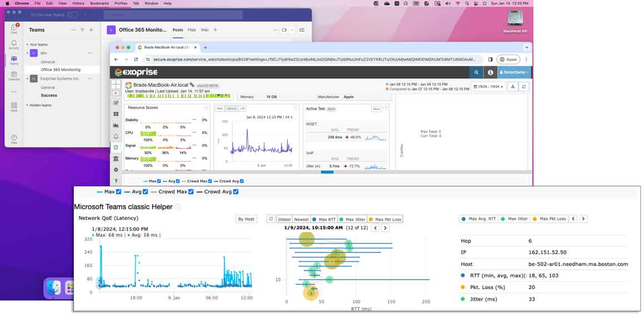The height and width of the screenshot is (318, 644).
Task: Open Apps in the Teams sidebar
Action: 14,107
